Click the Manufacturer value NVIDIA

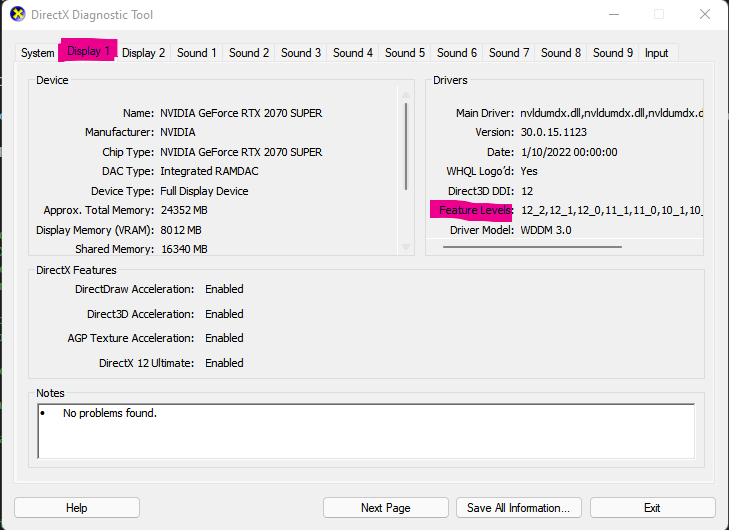(x=178, y=132)
